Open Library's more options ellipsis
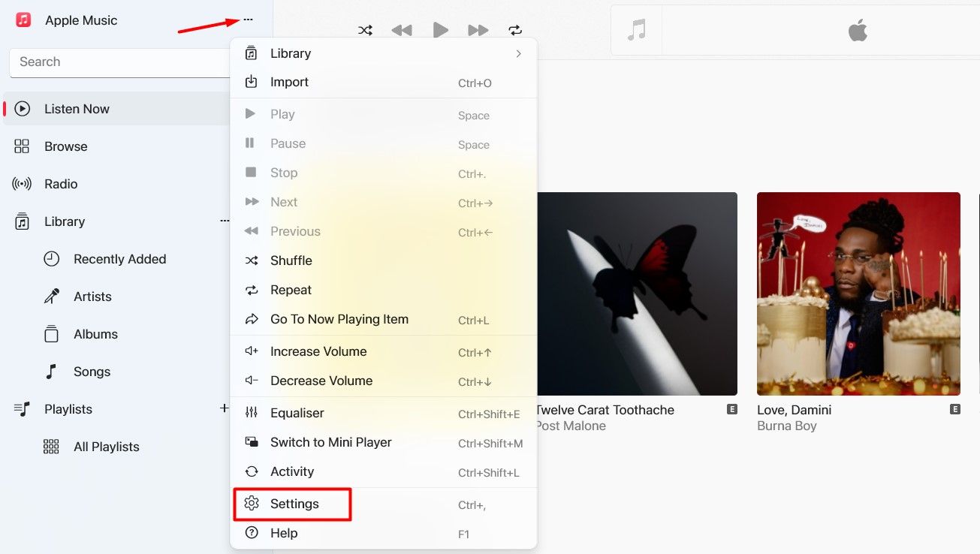The height and width of the screenshot is (554, 980). pyautogui.click(x=224, y=221)
